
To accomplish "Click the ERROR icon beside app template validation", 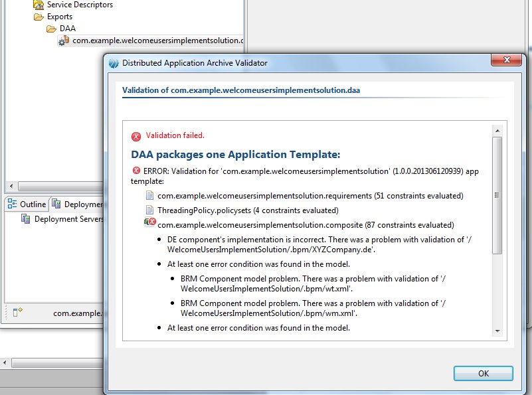I will [136, 171].
